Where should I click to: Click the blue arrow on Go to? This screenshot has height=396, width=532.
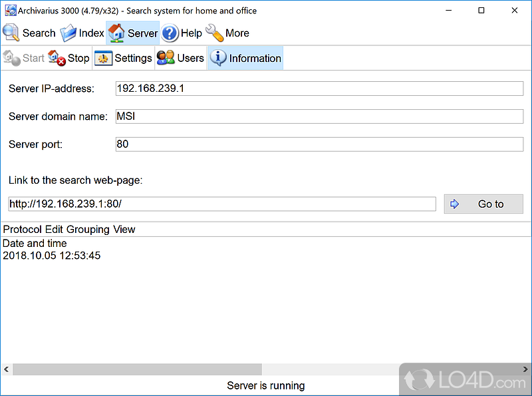454,204
